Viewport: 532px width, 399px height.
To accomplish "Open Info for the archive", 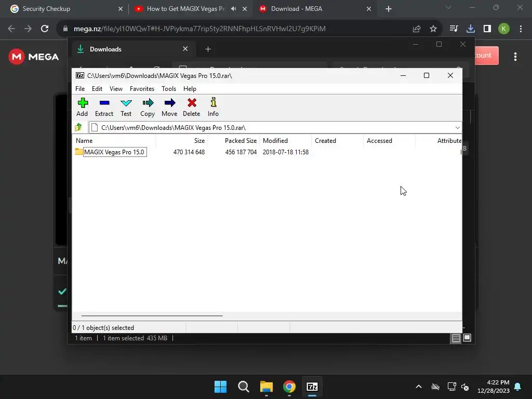I will coord(213,107).
